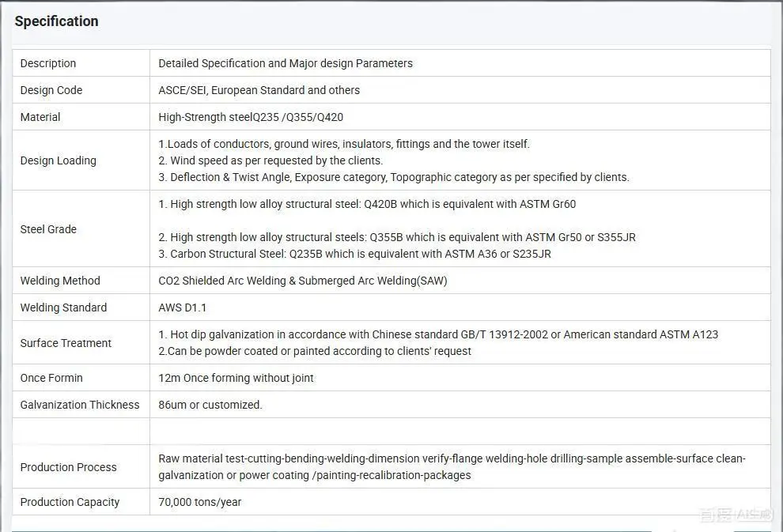Select the Welding Method label
783x532 pixels.
coord(60,281)
